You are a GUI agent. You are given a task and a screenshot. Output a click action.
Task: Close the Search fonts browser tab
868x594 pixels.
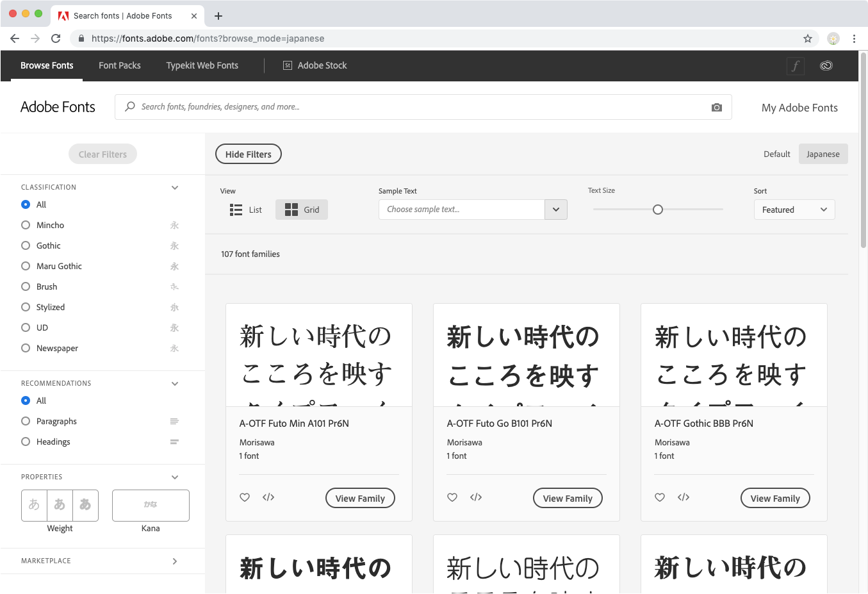[x=194, y=16]
